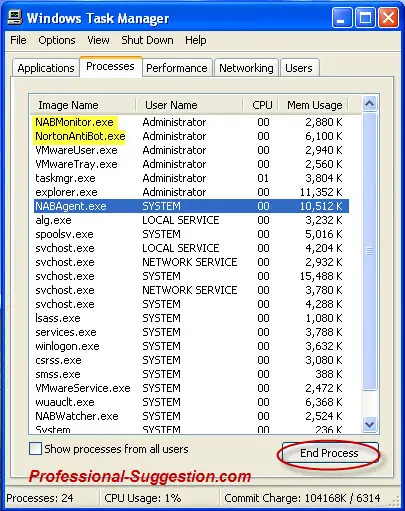Open the Help menu

pyautogui.click(x=196, y=40)
